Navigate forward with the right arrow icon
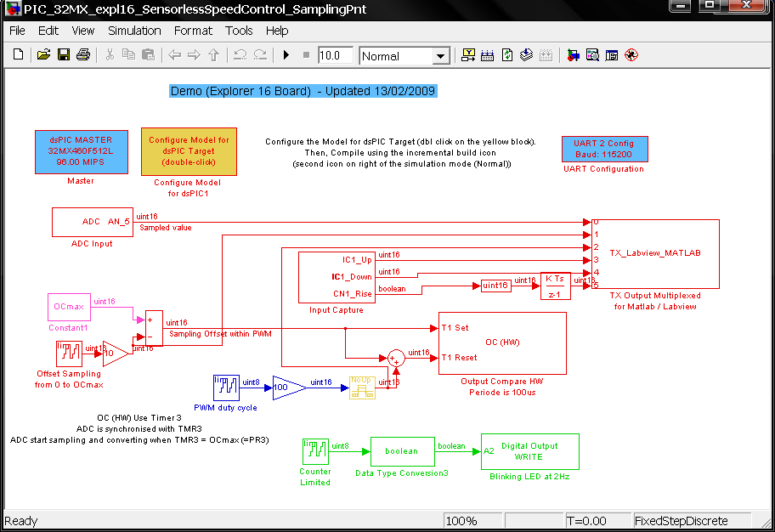Image resolution: width=775 pixels, height=532 pixels. tap(194, 55)
